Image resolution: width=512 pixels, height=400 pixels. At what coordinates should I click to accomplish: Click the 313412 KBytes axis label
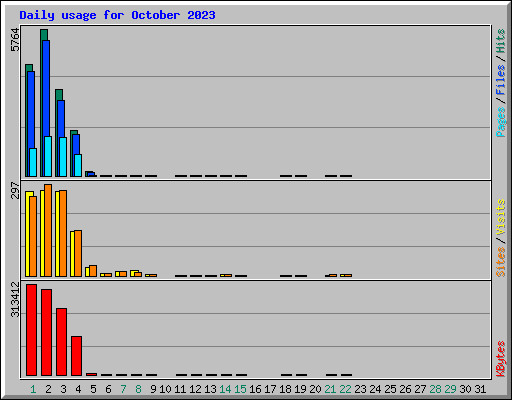coord(15,299)
